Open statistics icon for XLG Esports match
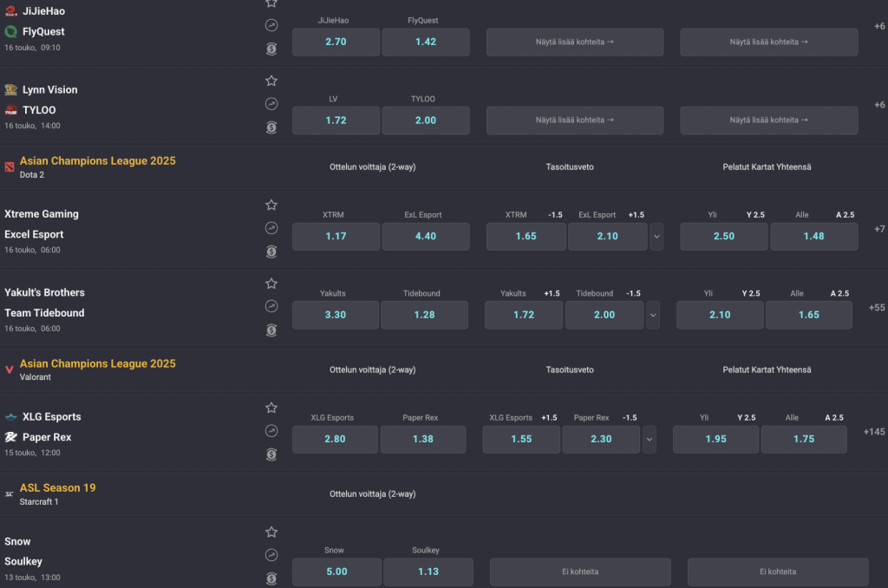Viewport: 888px width, 588px height. (271, 430)
